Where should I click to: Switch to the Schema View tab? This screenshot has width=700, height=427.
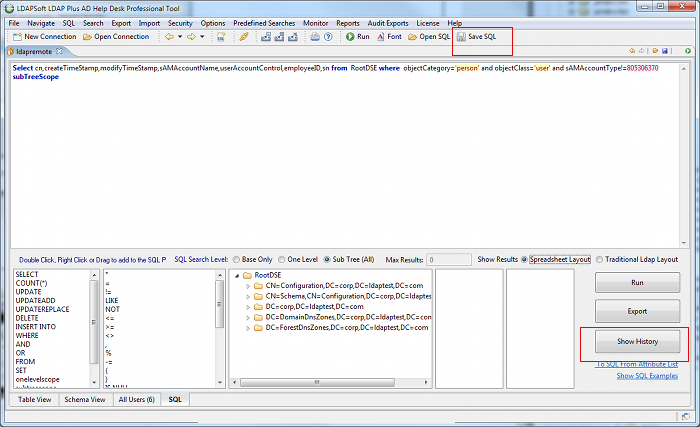click(85, 399)
